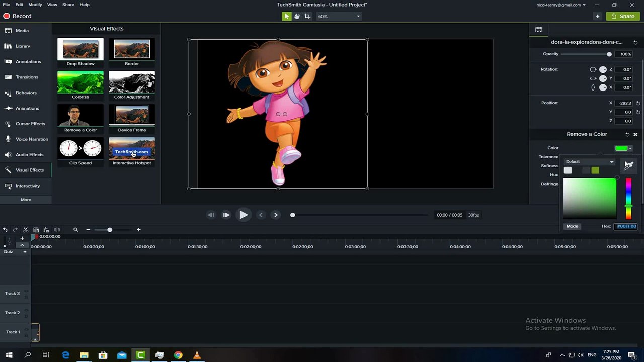Select the Colorize effect thumbnail
Image resolution: width=644 pixels, height=362 pixels.
[80, 82]
